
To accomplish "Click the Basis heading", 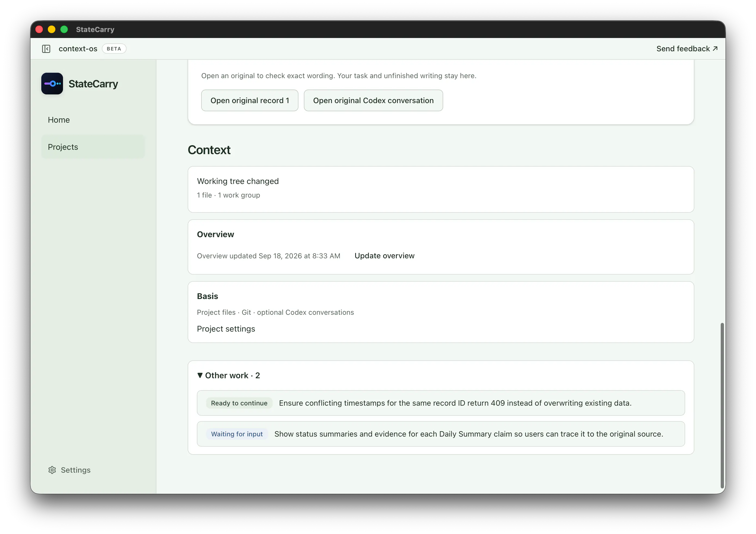I will tap(207, 296).
